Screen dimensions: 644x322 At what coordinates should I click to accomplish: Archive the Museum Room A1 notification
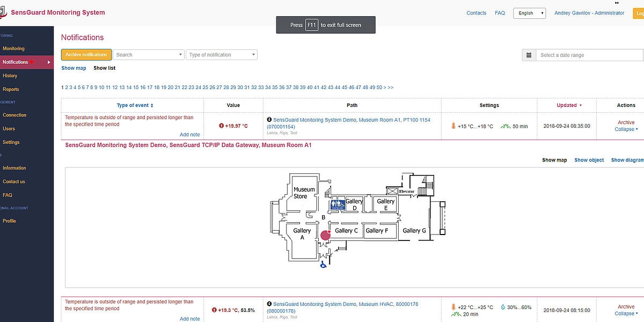(626, 122)
